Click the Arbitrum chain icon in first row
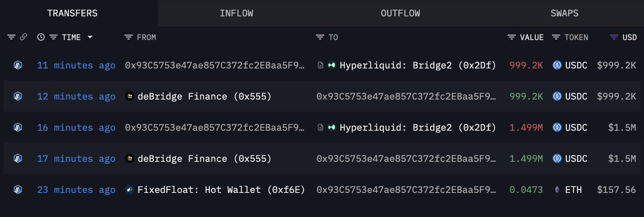Viewport: 644px width, 217px height. click(18, 65)
